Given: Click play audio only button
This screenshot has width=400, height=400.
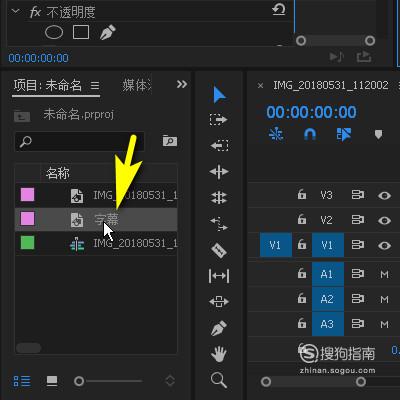Looking at the screenshot, I should coord(336,57).
